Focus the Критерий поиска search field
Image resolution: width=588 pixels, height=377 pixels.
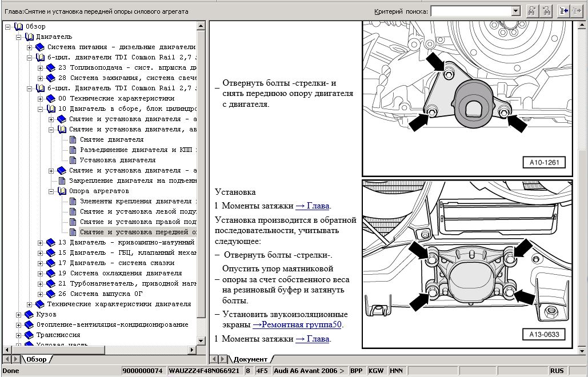pos(471,11)
